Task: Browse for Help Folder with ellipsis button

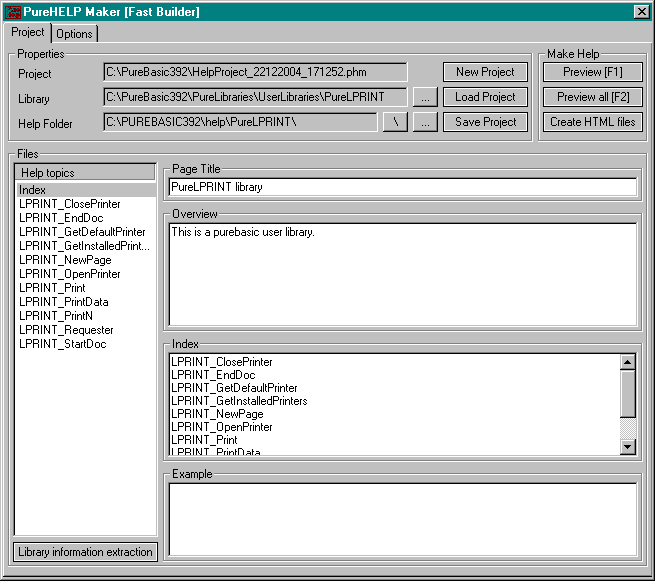Action: 425,122
